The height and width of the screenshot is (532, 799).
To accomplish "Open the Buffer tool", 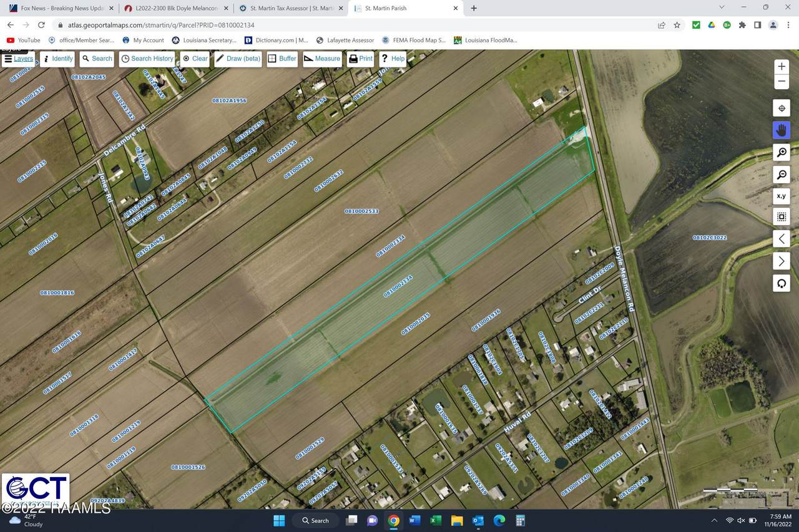I will (x=282, y=59).
